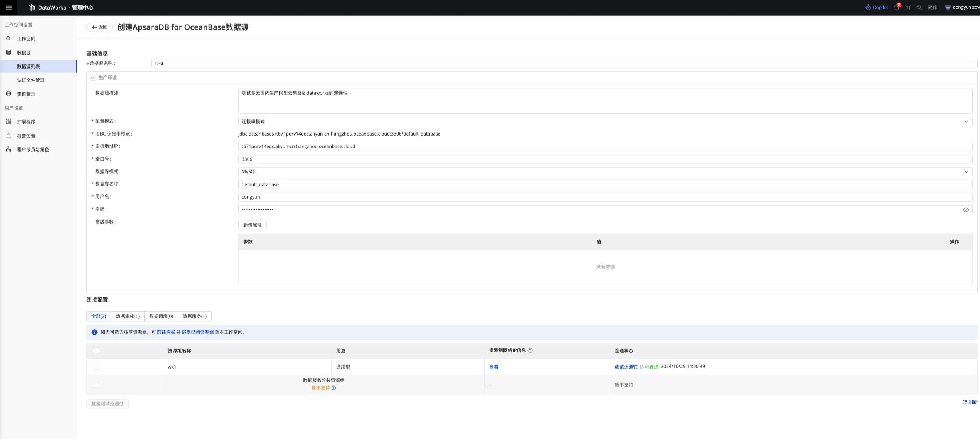This screenshot has height=439, width=980.
Task: Click the 报警设置 alarm icon
Action: (8, 136)
